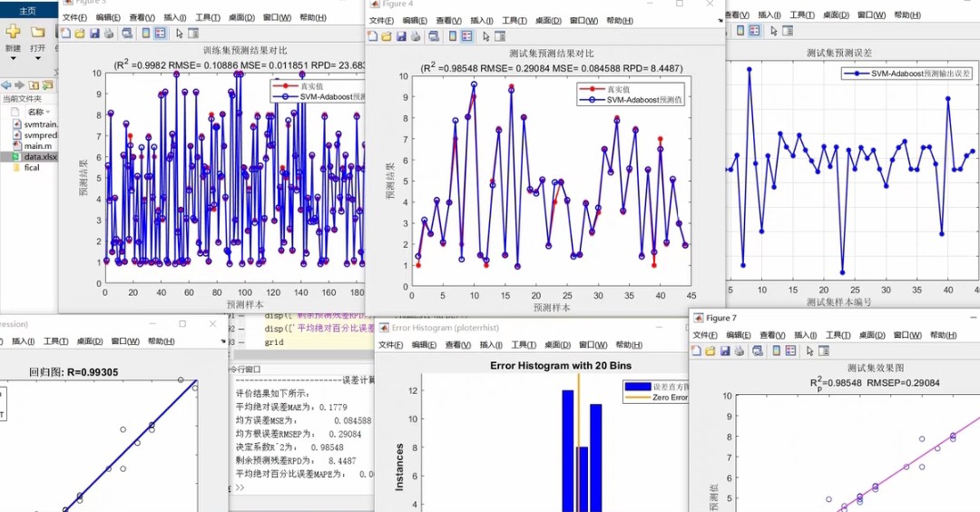The height and width of the screenshot is (512, 980).
Task: Toggle Insert Colorbar icon in Figure 7 toolbar
Action: pyautogui.click(x=776, y=350)
